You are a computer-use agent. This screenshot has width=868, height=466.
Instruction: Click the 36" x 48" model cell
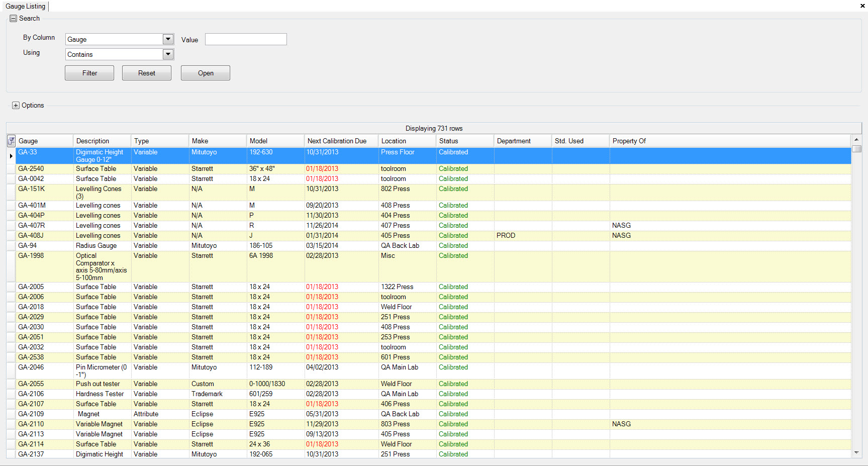click(x=276, y=169)
